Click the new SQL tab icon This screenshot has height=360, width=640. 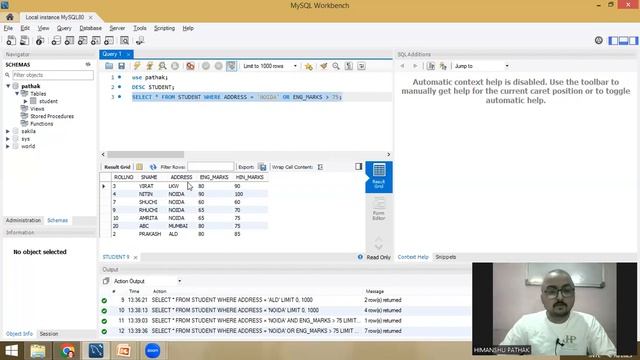click(x=11, y=40)
